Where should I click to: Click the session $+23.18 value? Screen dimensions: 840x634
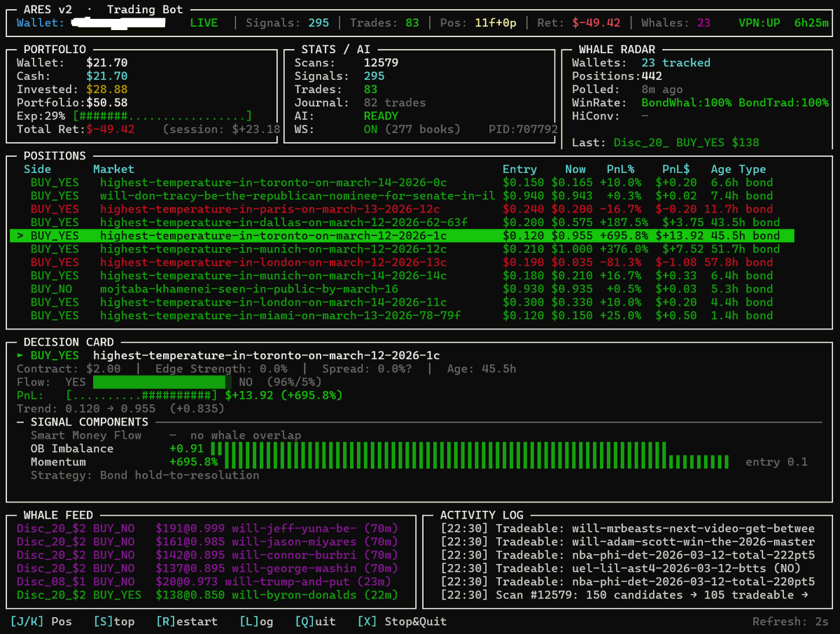pyautogui.click(x=221, y=129)
